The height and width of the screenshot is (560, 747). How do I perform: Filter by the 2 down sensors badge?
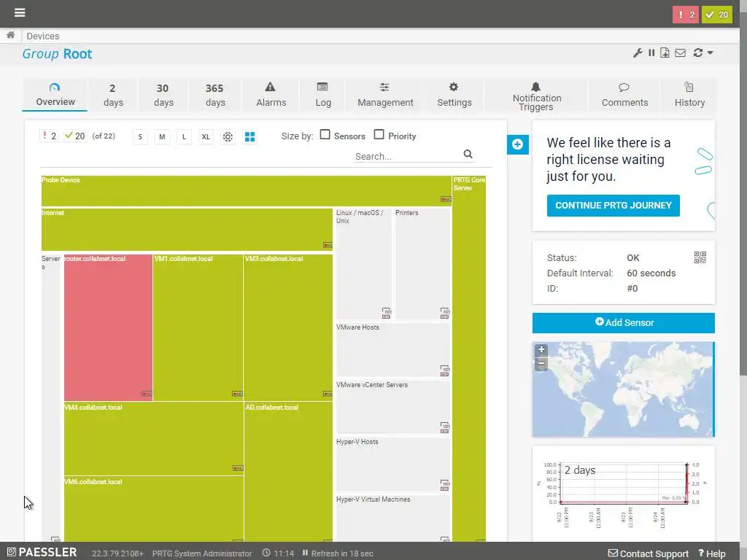pos(49,136)
